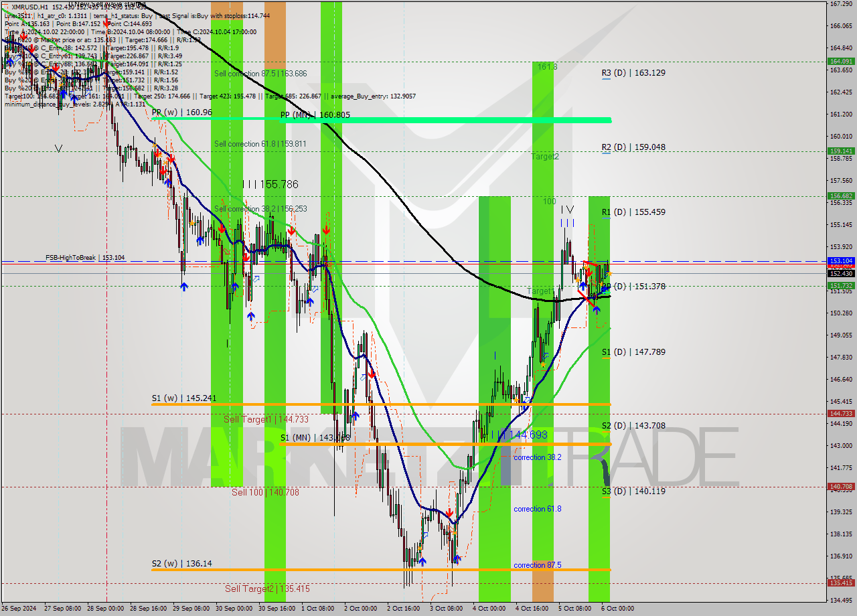Click FSB-HighToBreak | 153.104 label
857x616 pixels.
[85, 257]
